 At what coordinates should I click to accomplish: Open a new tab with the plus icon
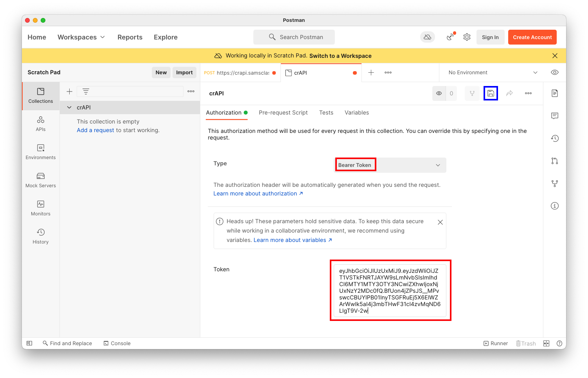(371, 73)
